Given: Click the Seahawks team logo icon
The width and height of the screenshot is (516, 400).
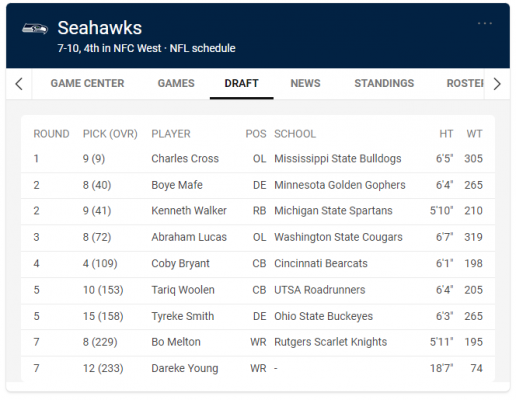Looking at the screenshot, I should (x=35, y=29).
